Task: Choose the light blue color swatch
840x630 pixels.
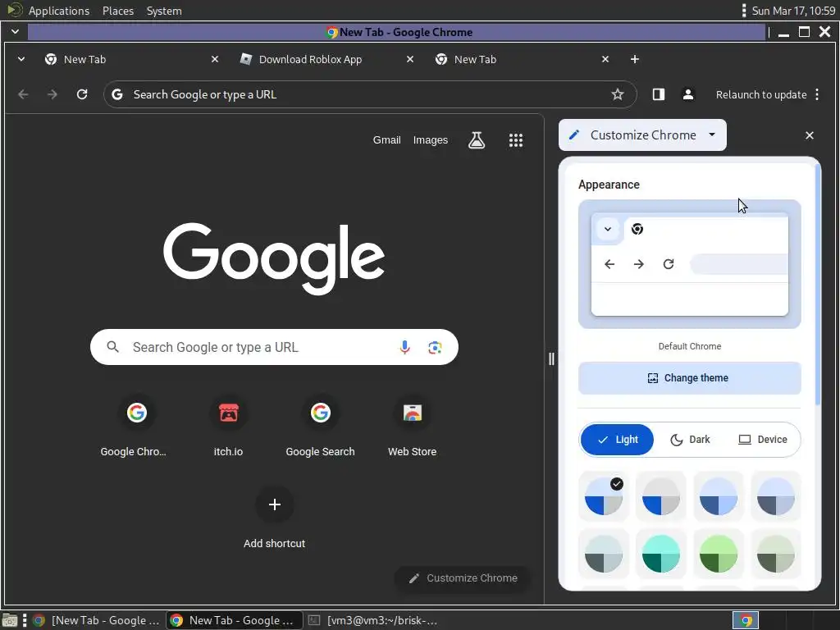Action: point(719,496)
